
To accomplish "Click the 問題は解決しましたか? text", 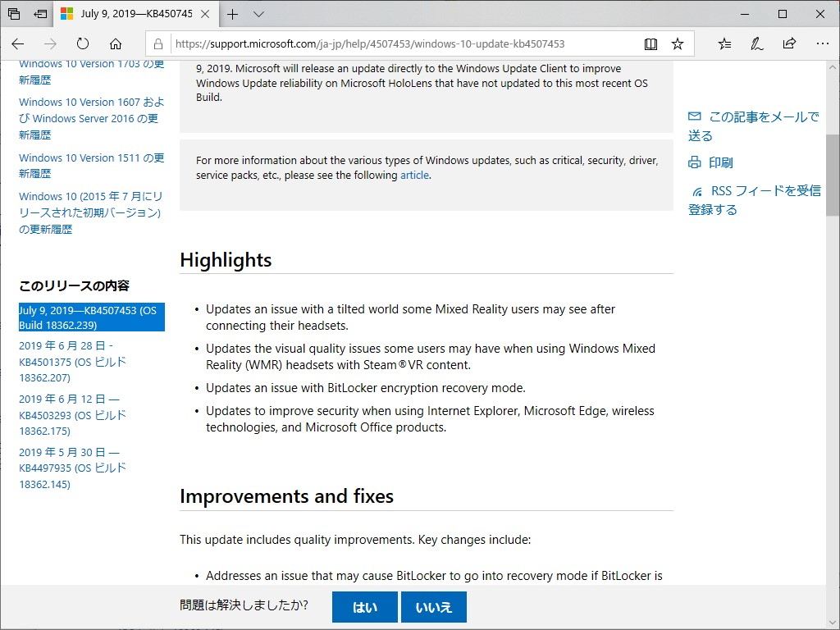I will pyautogui.click(x=244, y=605).
